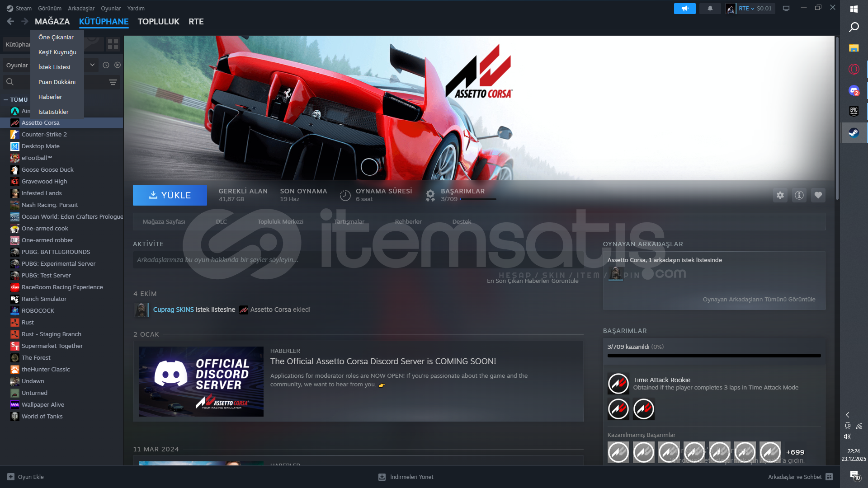Open Big Picture mode monitor icon

point(786,9)
